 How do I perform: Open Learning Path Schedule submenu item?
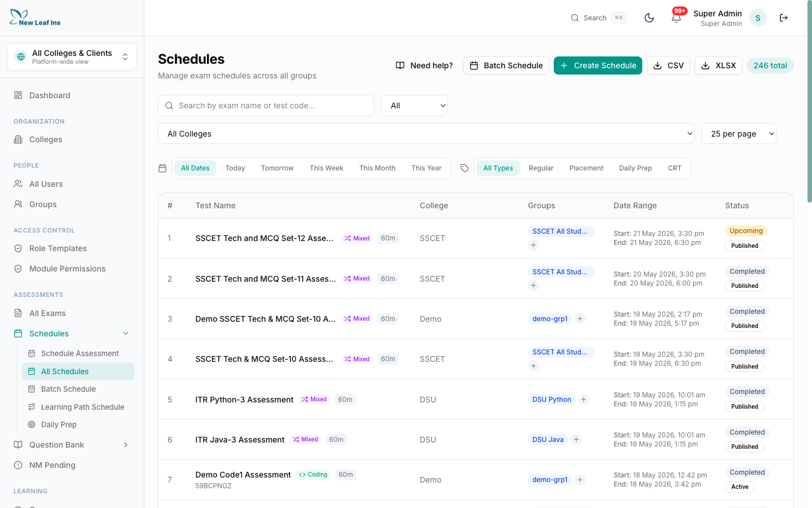click(x=78, y=407)
